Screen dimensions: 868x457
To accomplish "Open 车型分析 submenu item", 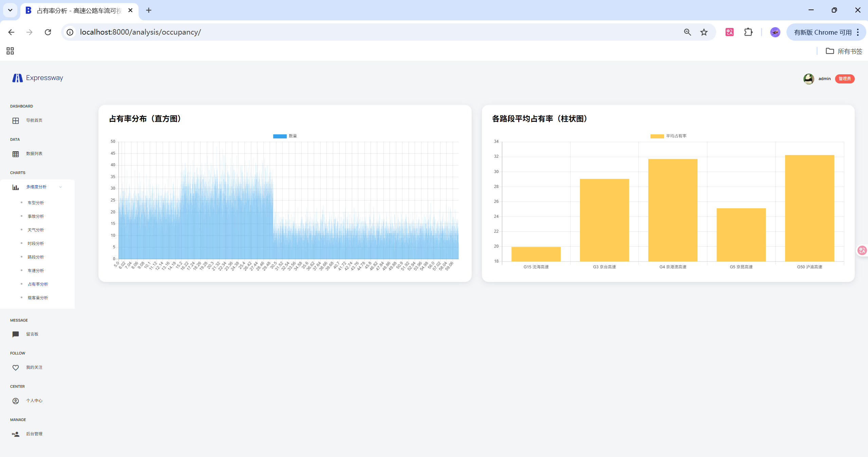I will click(x=36, y=203).
